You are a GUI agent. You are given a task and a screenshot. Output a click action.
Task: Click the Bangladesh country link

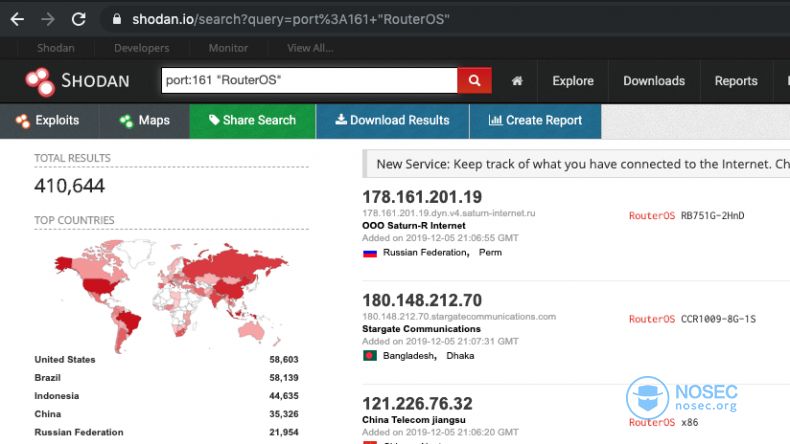point(409,356)
